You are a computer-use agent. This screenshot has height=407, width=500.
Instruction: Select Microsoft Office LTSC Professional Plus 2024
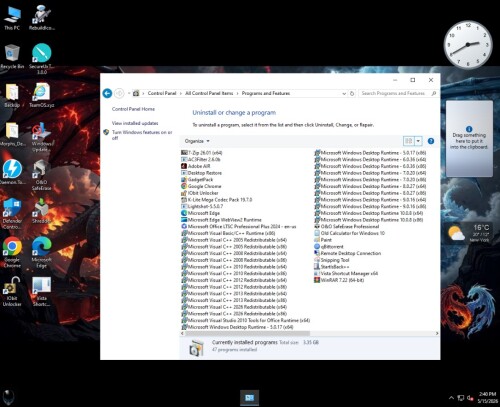pyautogui.click(x=239, y=226)
